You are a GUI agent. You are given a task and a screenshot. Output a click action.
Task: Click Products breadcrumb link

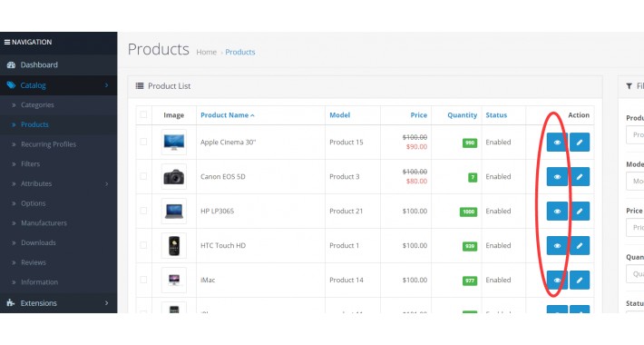240,53
